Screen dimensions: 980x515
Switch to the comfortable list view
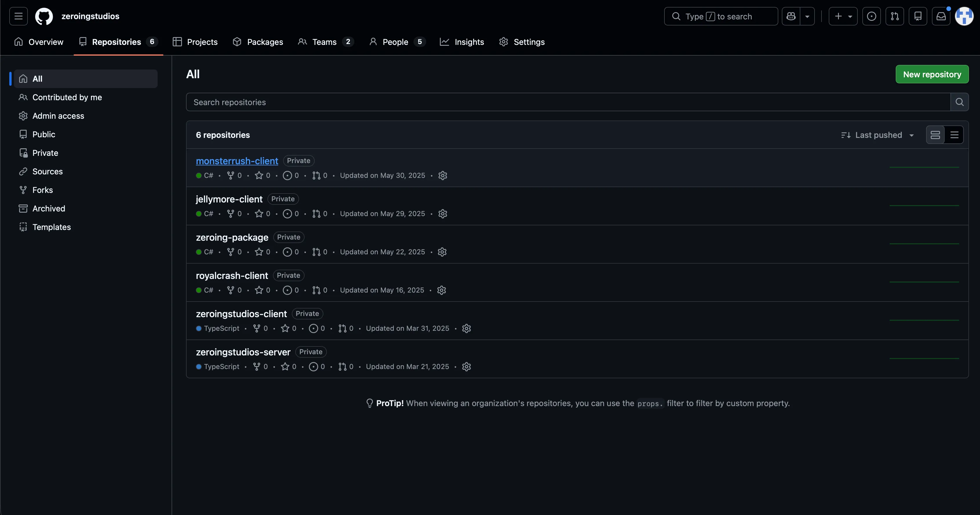(x=935, y=135)
